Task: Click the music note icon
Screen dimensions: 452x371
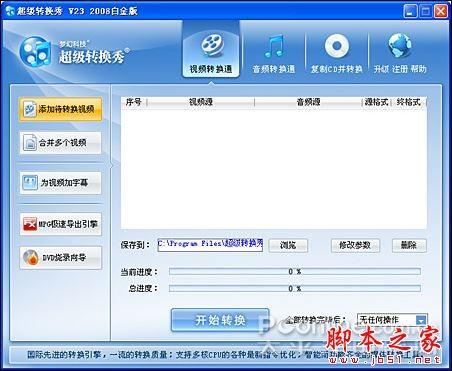Action: click(x=274, y=46)
